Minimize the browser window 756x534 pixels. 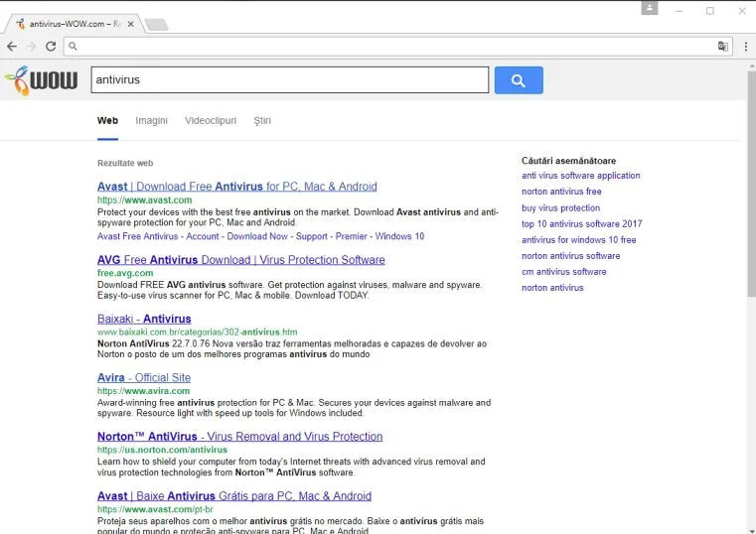[679, 11]
